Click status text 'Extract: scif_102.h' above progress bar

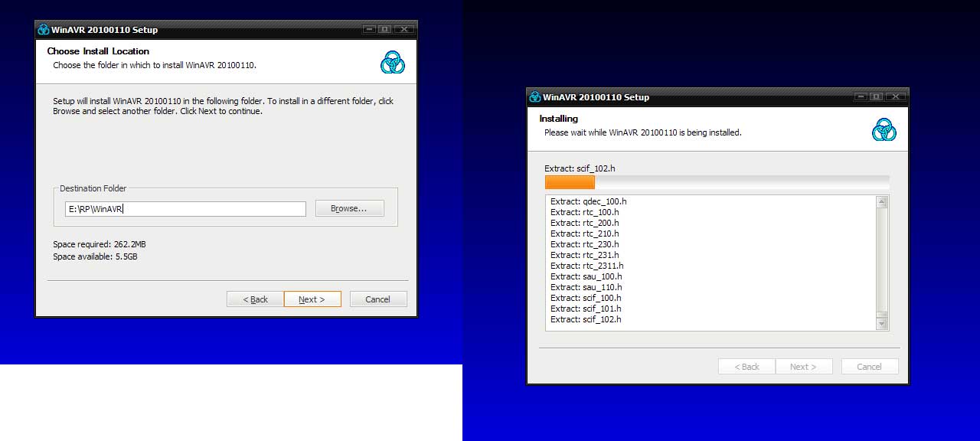580,168
